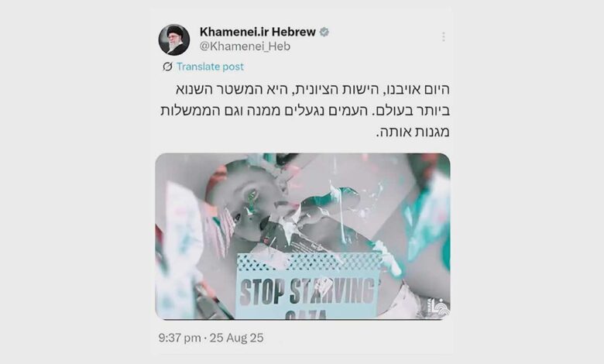Click the watermark logo in image corner
Image resolution: width=604 pixels, height=364 pixels.
438,307
